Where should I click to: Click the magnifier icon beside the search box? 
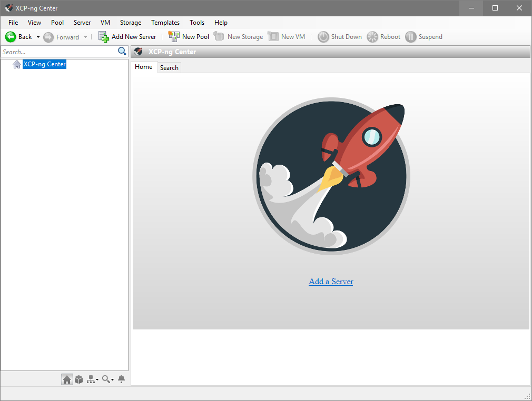click(x=122, y=51)
